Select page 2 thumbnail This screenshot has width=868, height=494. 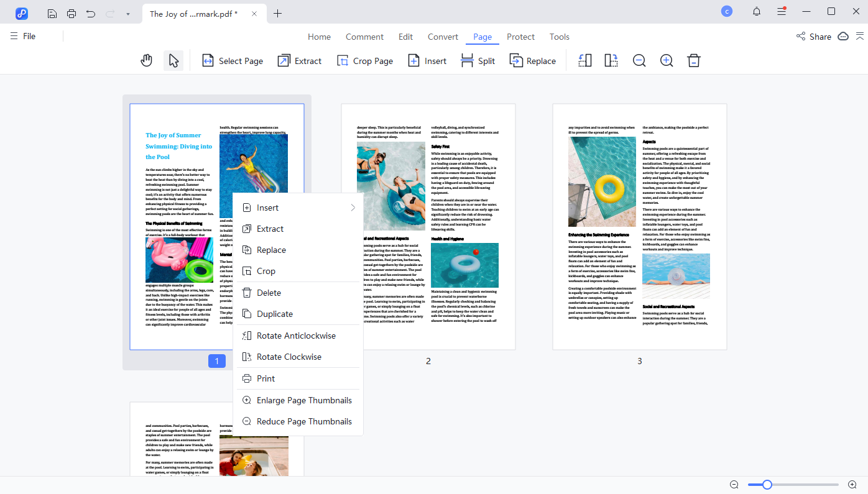(x=428, y=227)
